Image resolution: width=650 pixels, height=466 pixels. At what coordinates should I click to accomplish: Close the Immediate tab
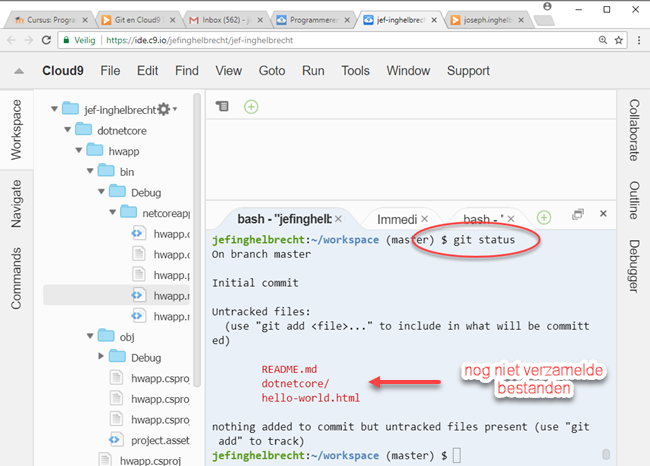coord(424,218)
